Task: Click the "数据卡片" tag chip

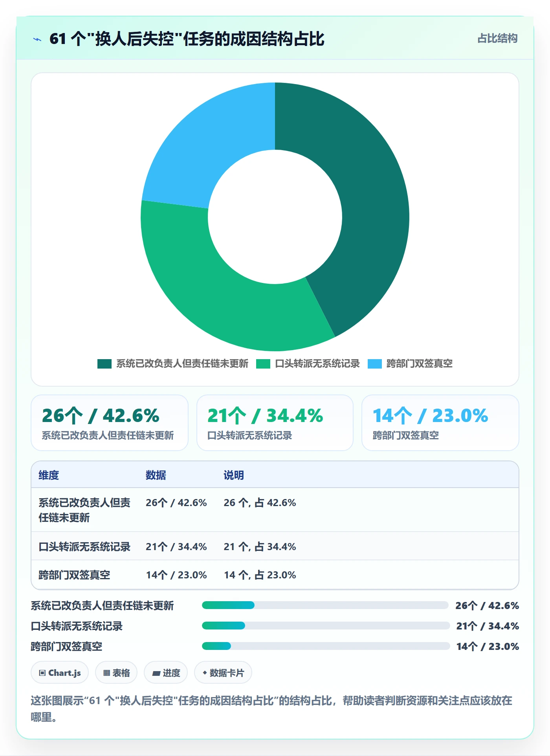Action: coord(223,673)
